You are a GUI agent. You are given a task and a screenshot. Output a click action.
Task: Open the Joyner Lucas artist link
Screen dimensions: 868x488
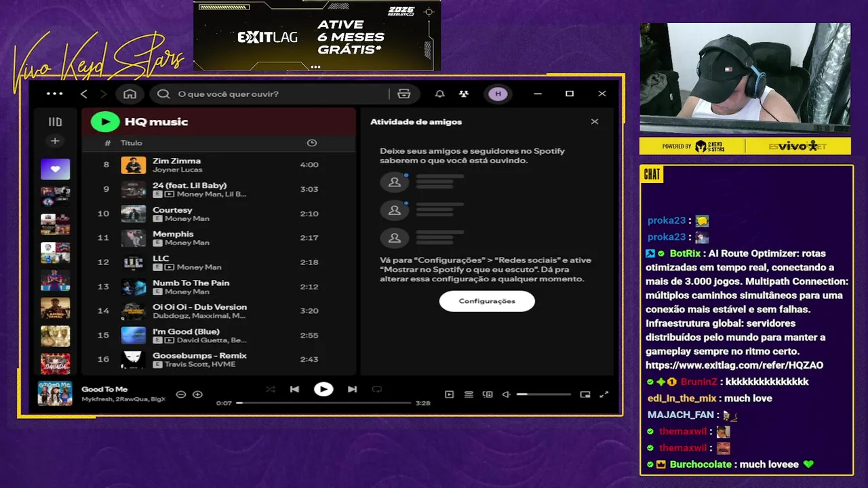click(x=178, y=169)
